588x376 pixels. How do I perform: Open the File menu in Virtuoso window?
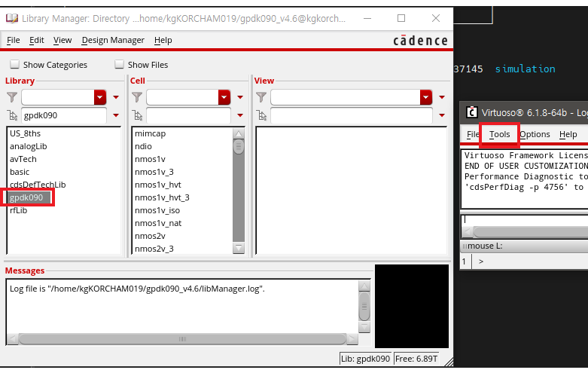point(473,134)
